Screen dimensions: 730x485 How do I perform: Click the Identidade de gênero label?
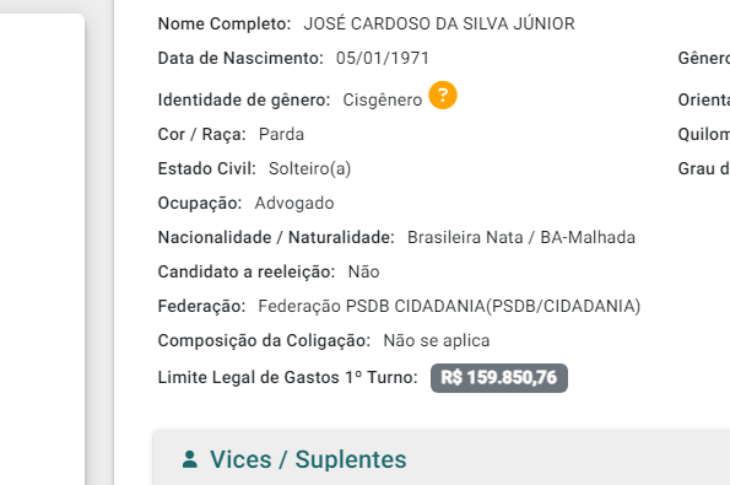pos(244,100)
